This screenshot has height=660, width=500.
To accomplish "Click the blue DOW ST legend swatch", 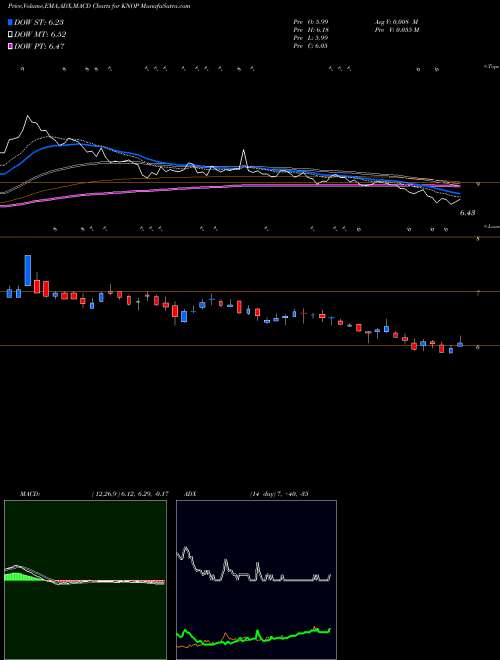I will (x=11, y=22).
